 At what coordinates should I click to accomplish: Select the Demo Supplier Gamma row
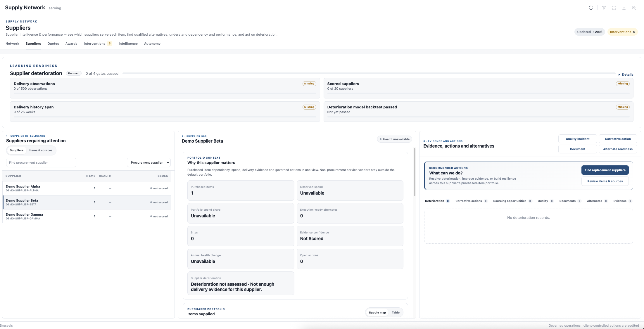coord(87,216)
